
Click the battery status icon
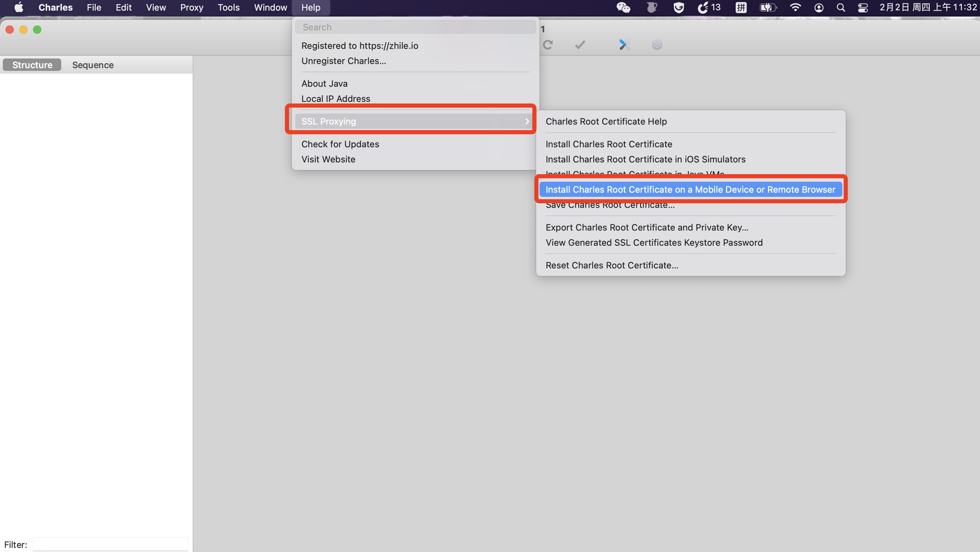tap(768, 8)
